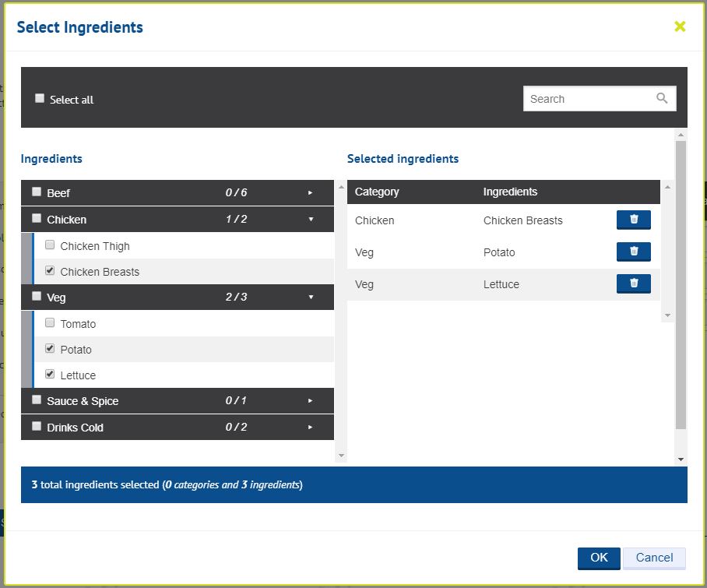Click the Ingredients column header

click(510, 192)
